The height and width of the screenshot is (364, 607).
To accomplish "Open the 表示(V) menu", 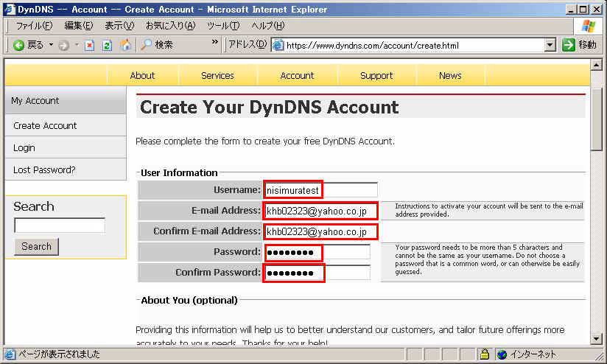I will click(119, 26).
